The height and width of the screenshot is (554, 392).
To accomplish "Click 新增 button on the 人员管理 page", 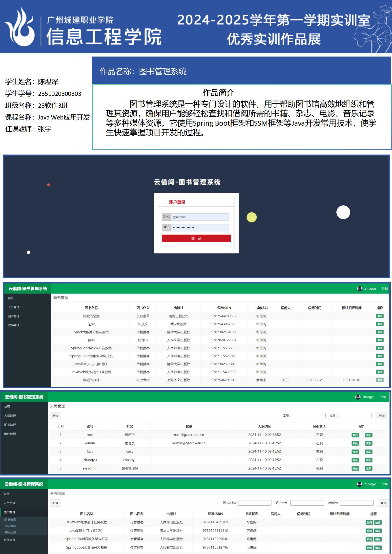I will tap(55, 416).
